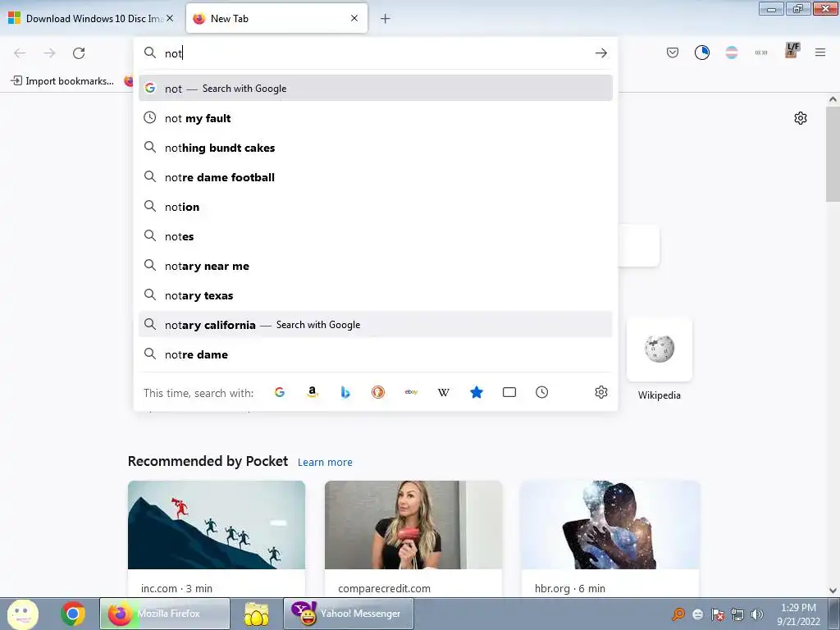Search this time with DuckDuckGo icon
Screen dimensions: 840x630
tap(378, 392)
